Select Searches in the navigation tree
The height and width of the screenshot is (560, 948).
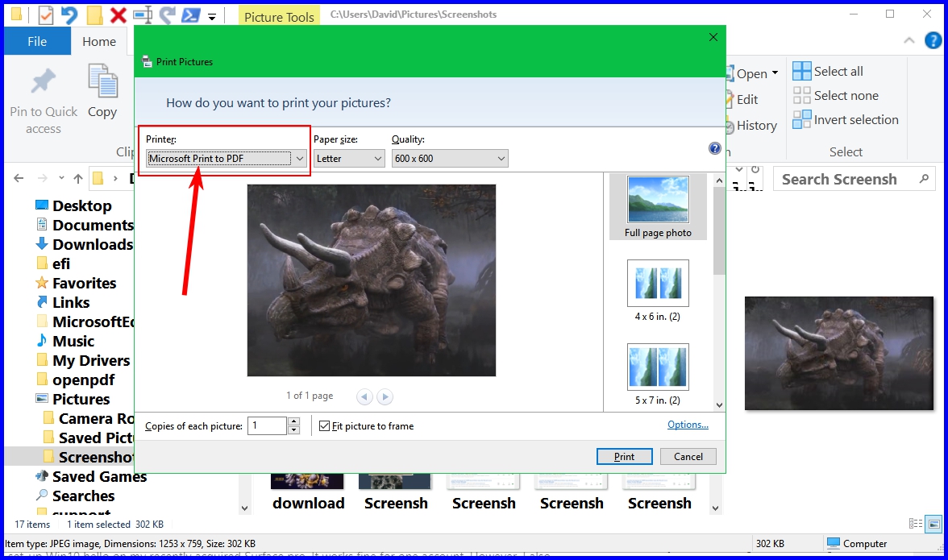[75, 496]
